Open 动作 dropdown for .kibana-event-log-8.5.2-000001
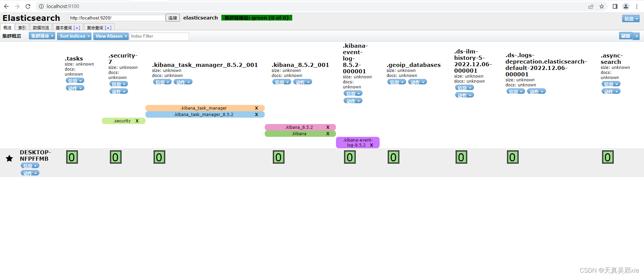Image resolution: width=644 pixels, height=277 pixels. (x=353, y=101)
